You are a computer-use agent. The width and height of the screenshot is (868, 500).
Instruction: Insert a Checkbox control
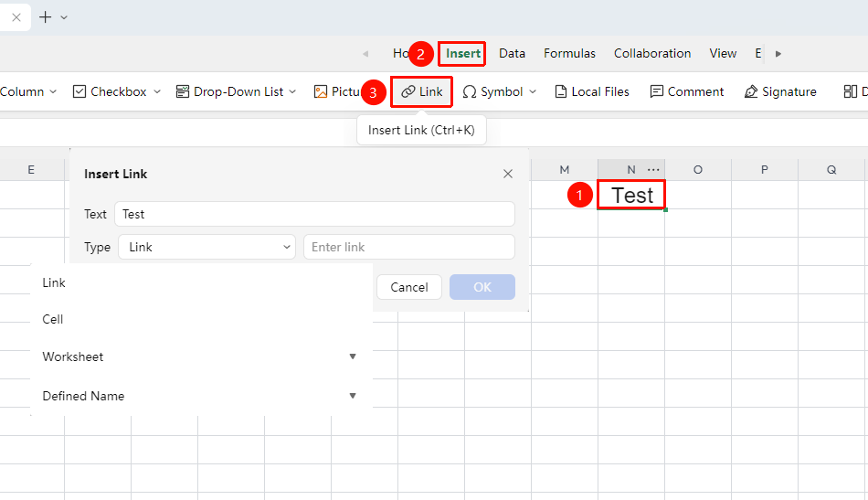tap(110, 92)
